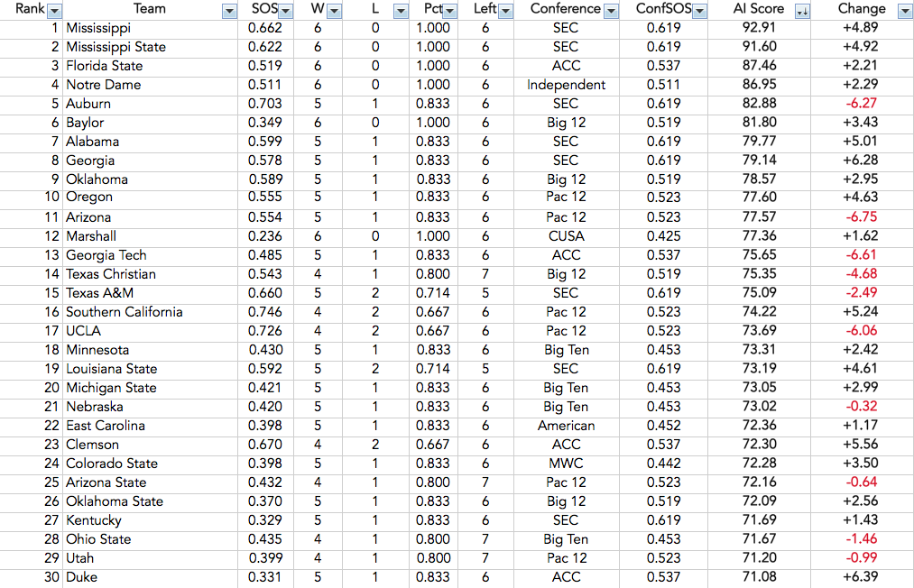Open the SOS column filter dropdown
This screenshot has width=914, height=588.
click(x=286, y=11)
